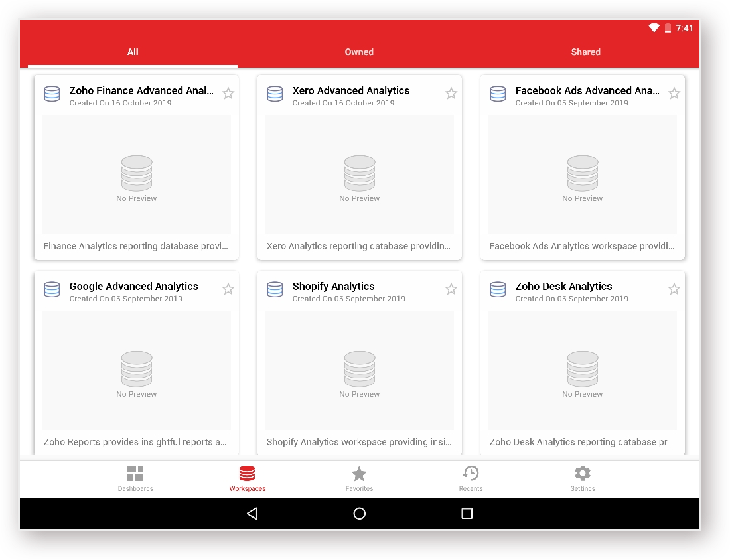Click 'Xero Analytics reporting database providin...' description
This screenshot has height=560, width=730.
tap(358, 246)
